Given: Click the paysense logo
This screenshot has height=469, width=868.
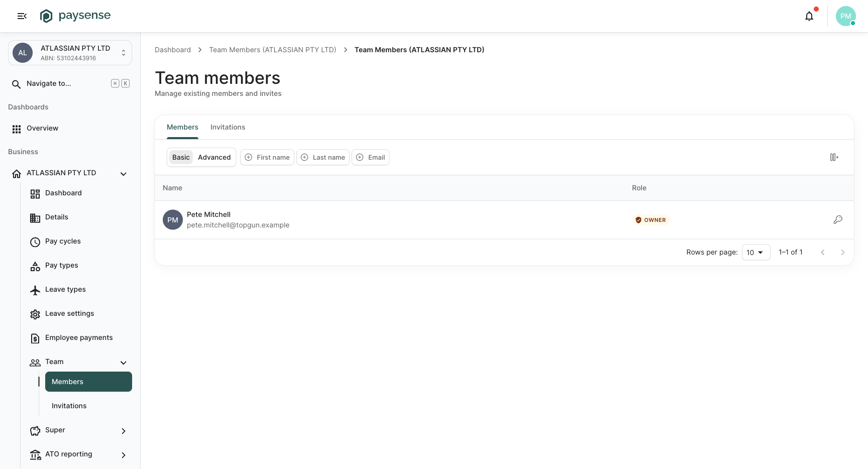Looking at the screenshot, I should point(75,16).
